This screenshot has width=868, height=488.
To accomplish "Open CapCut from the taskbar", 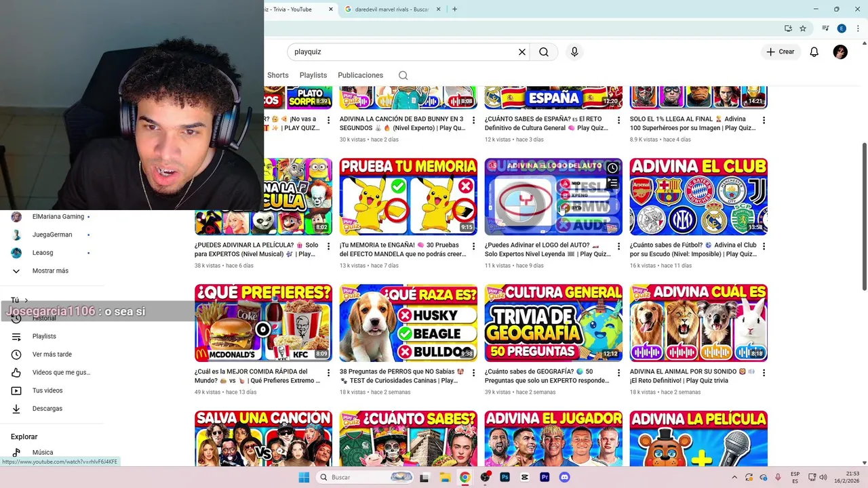I will point(524,477).
